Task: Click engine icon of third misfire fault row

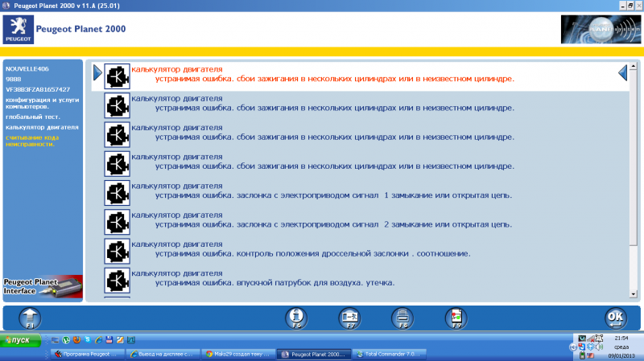Action: 117,134
